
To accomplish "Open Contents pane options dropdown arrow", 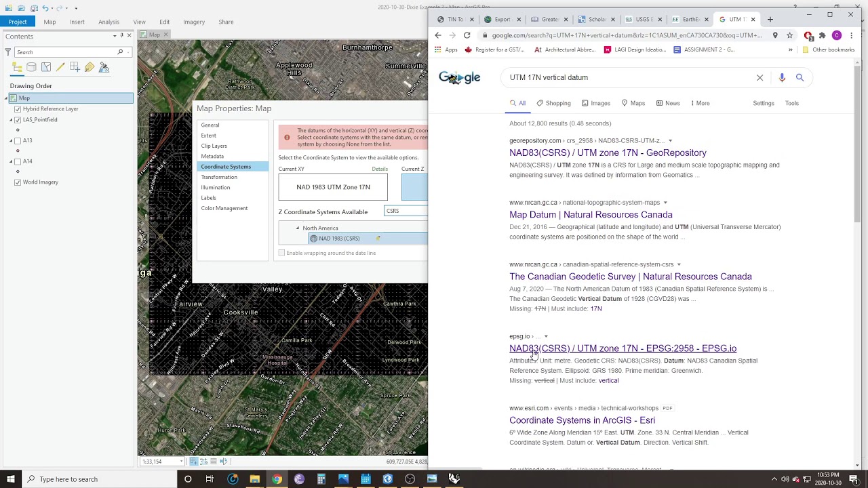I will point(113,35).
